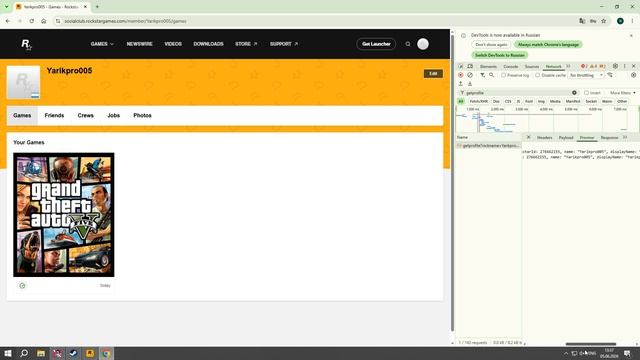Screen dimensions: 640x360
Task: Switch to the Friends profile tab
Action: (x=54, y=116)
